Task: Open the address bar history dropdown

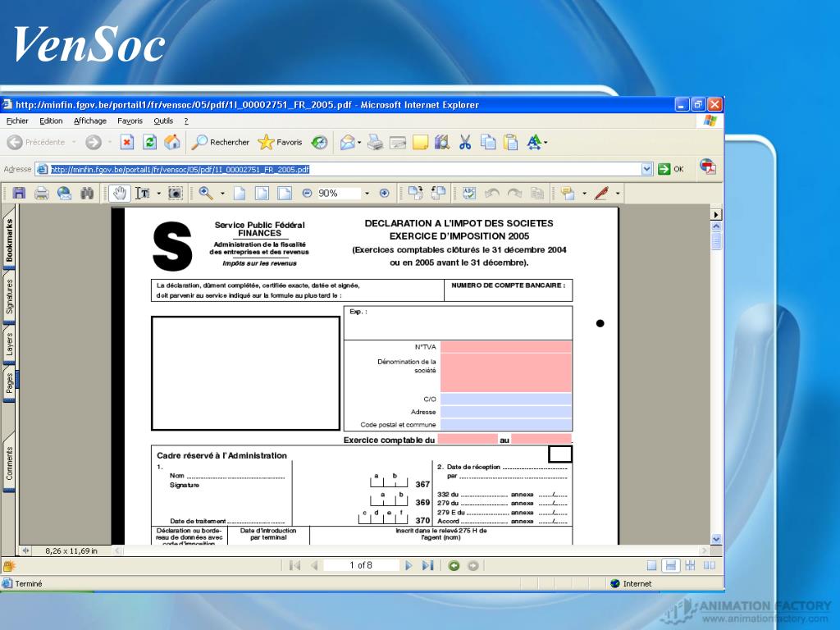Action: (x=646, y=169)
